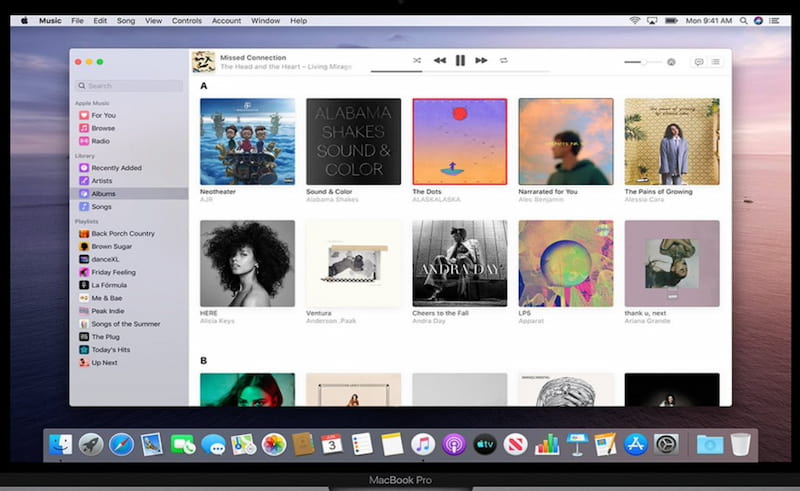
Task: Open System Preferences in Dock
Action: coord(666,445)
